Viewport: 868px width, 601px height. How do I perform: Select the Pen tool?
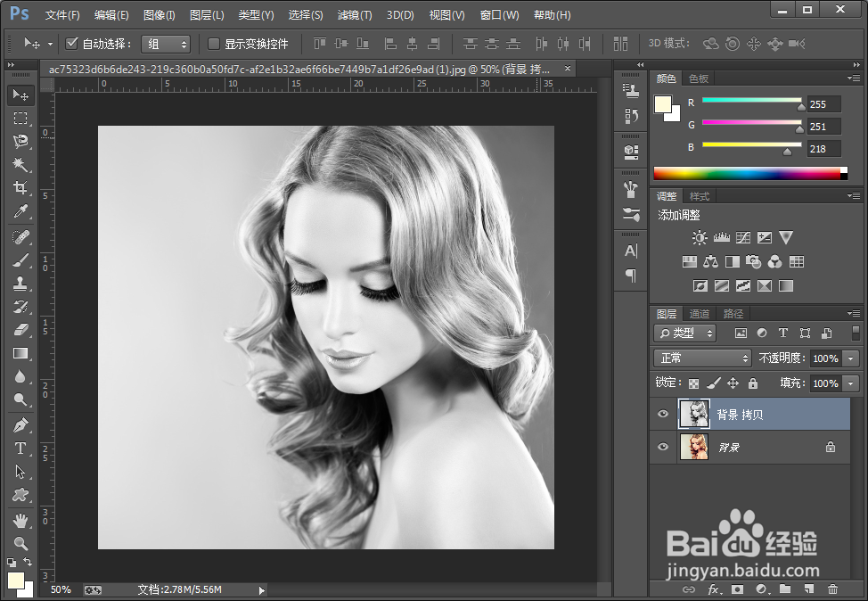coord(20,425)
